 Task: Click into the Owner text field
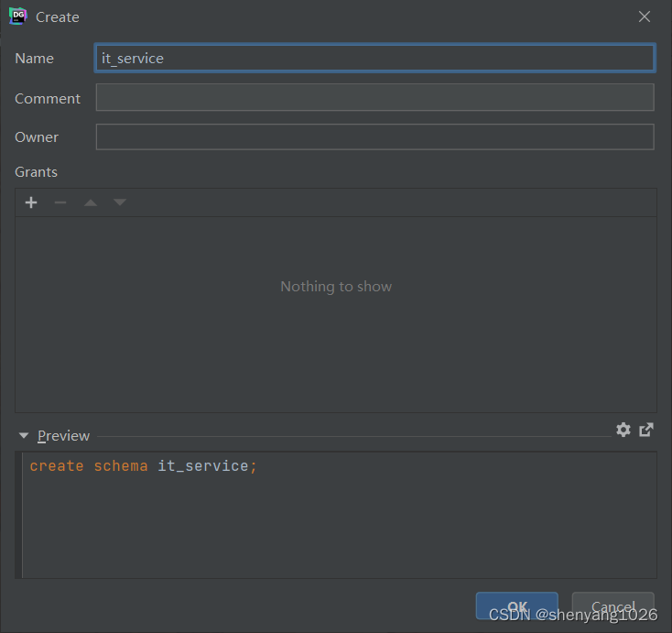(374, 137)
